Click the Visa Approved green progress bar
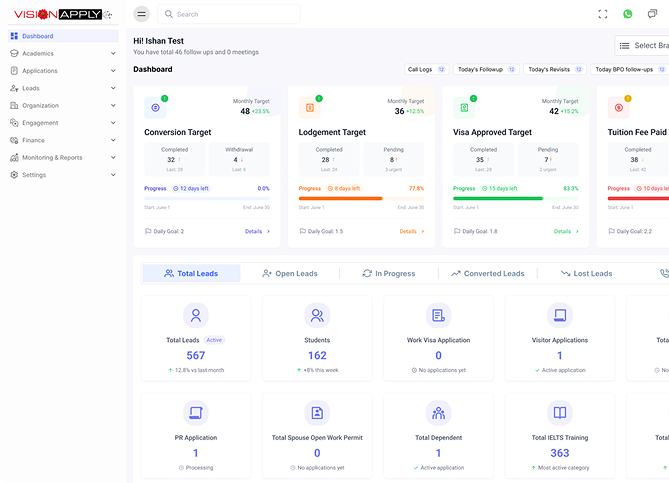The image size is (669, 483). (516, 198)
